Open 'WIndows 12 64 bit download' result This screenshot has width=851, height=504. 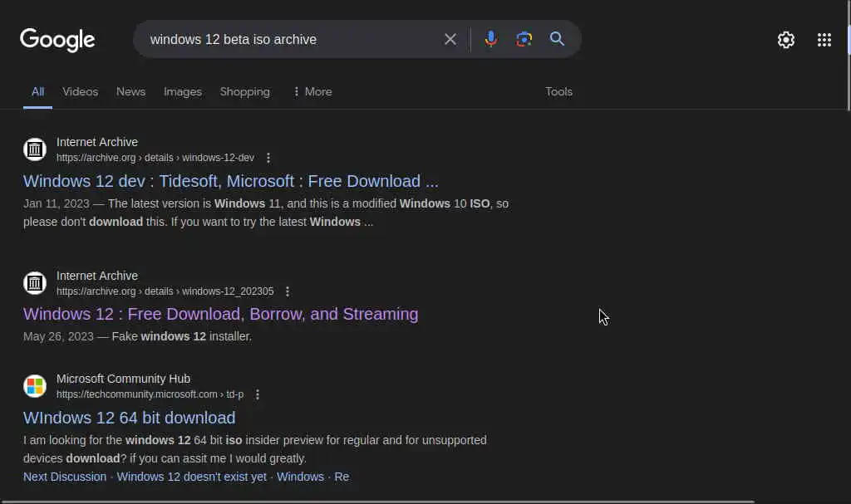(129, 418)
